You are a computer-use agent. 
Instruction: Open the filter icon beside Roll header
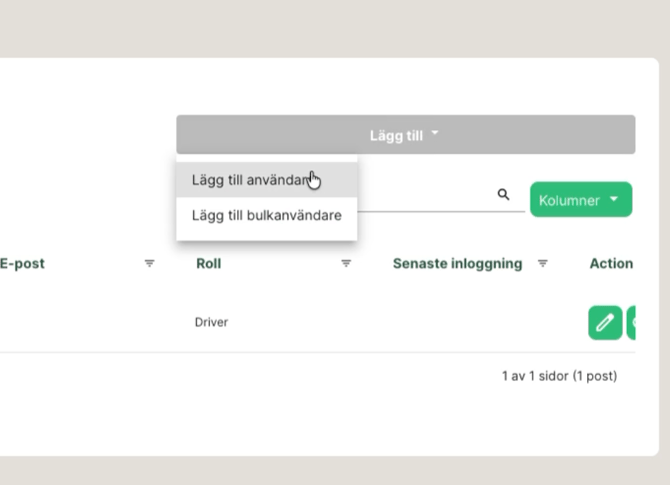[x=346, y=264]
